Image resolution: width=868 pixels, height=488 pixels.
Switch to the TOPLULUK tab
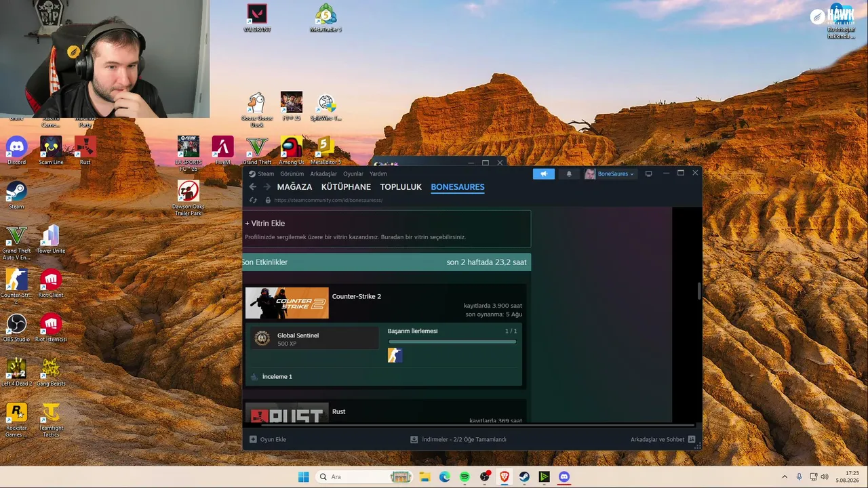[x=401, y=187]
